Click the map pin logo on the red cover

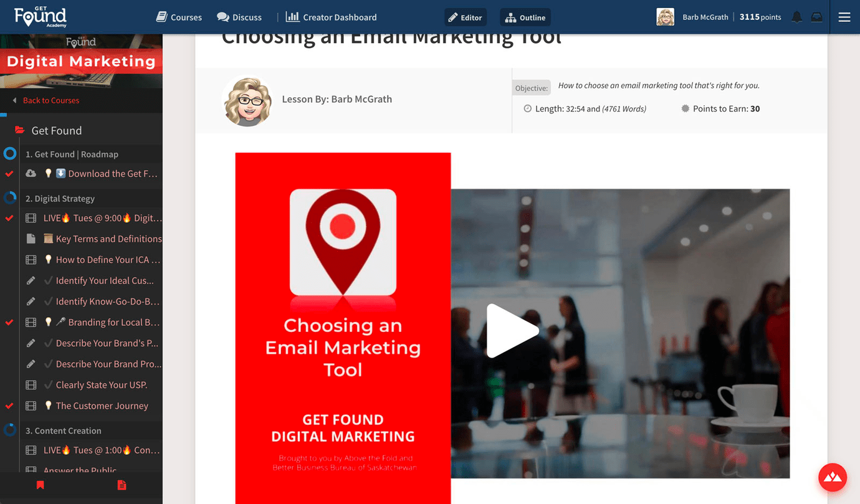343,242
